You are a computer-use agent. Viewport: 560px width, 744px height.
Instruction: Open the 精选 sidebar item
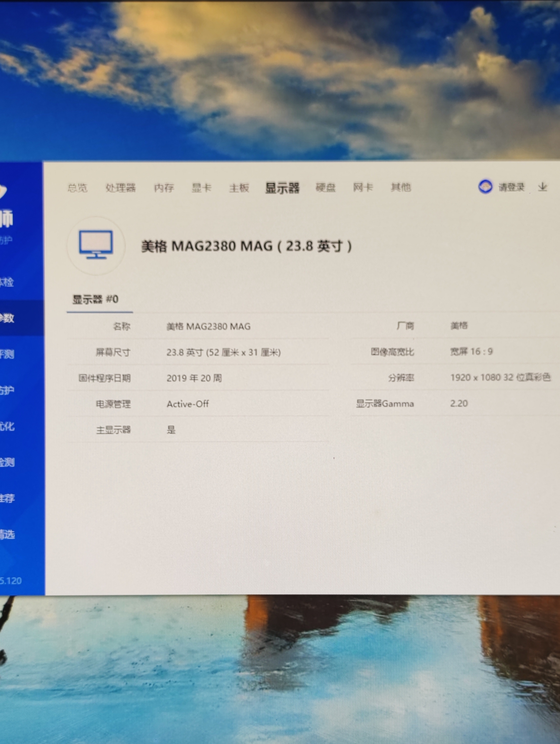click(x=7, y=535)
